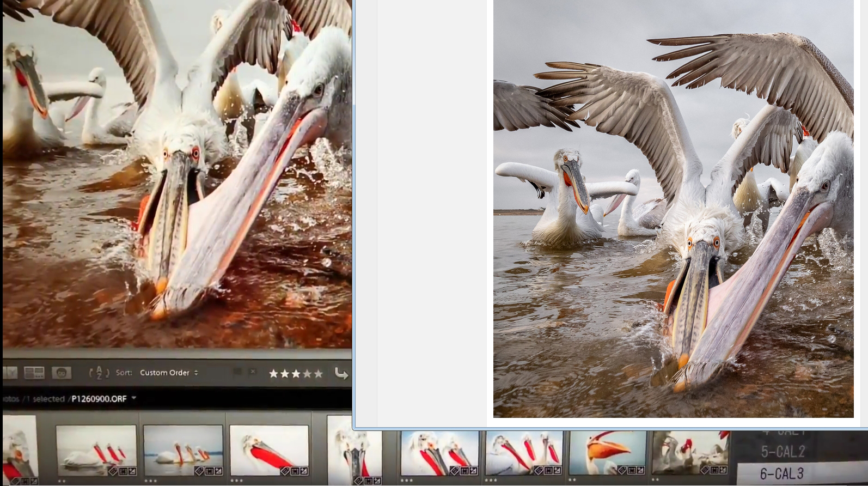Image resolution: width=868 pixels, height=486 pixels.
Task: Switch to Survey view icon
Action: coord(34,373)
